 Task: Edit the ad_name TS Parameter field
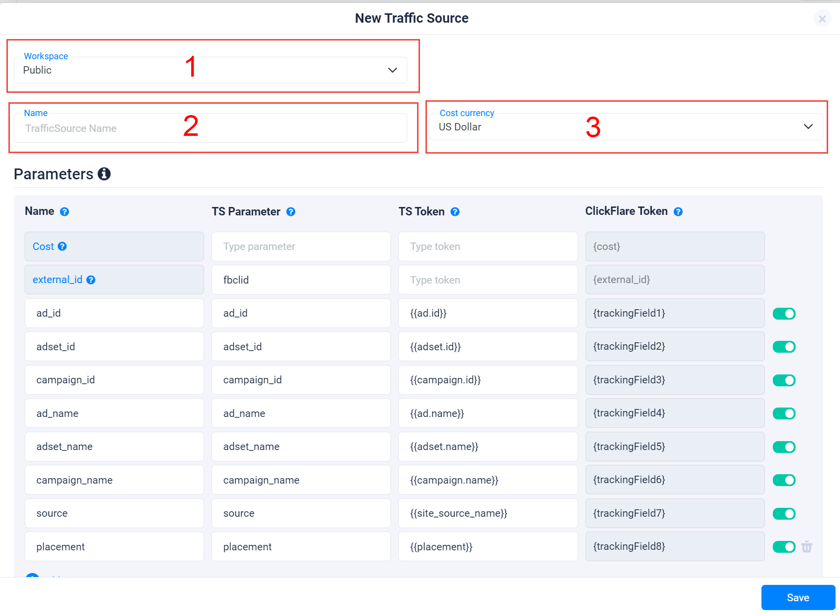click(301, 413)
